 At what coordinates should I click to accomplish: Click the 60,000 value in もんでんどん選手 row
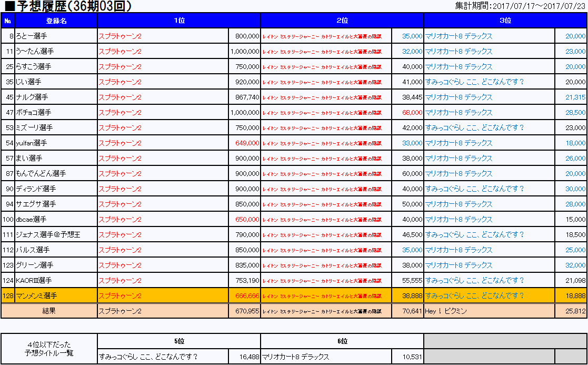pos(412,174)
